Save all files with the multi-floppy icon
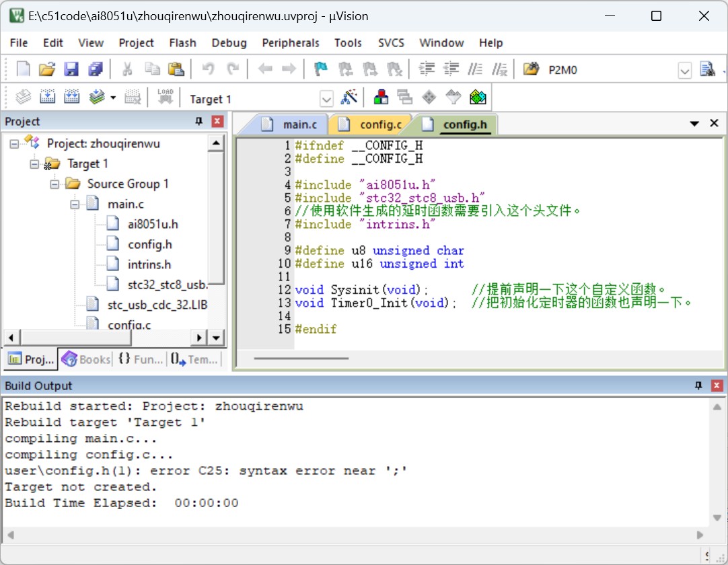The image size is (728, 565). click(95, 69)
